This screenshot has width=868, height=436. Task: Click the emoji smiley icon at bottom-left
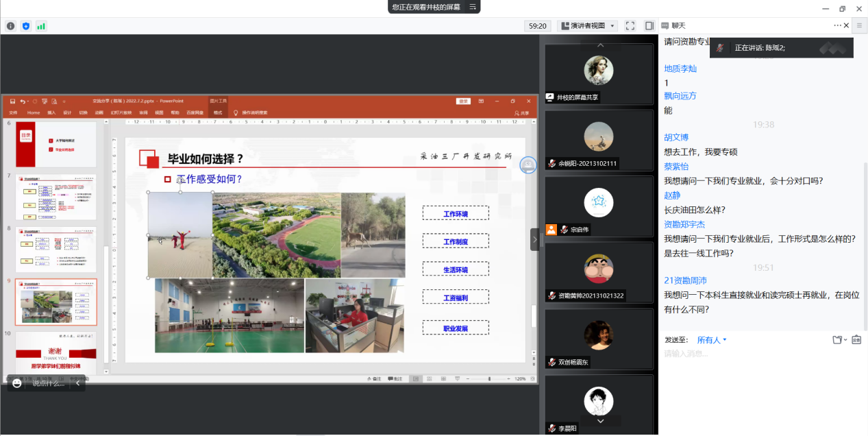[x=17, y=383]
